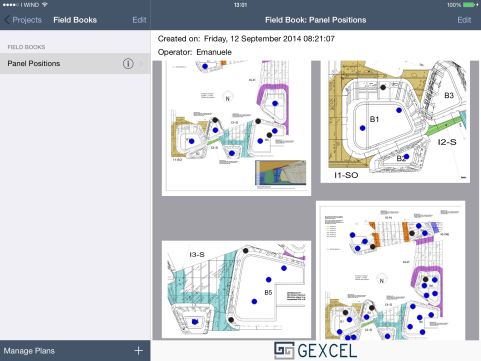Go back via the Projects chevron arrow
The width and height of the screenshot is (481, 361).
point(7,20)
